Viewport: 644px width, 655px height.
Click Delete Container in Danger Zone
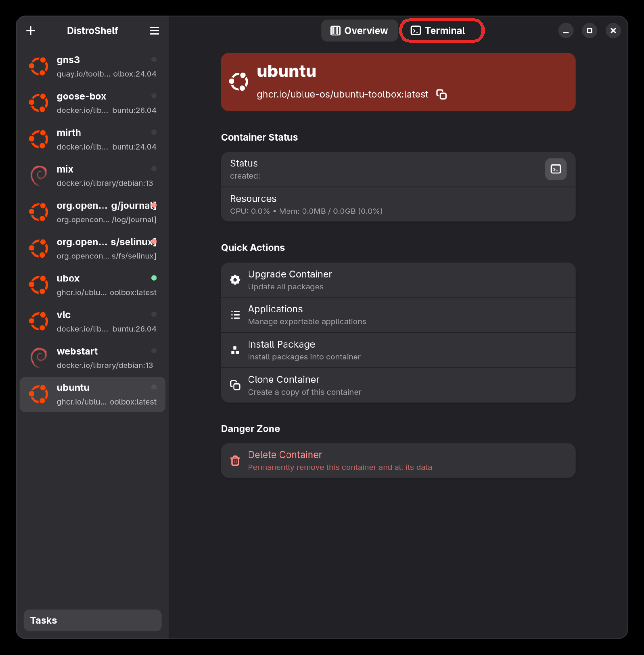point(398,460)
